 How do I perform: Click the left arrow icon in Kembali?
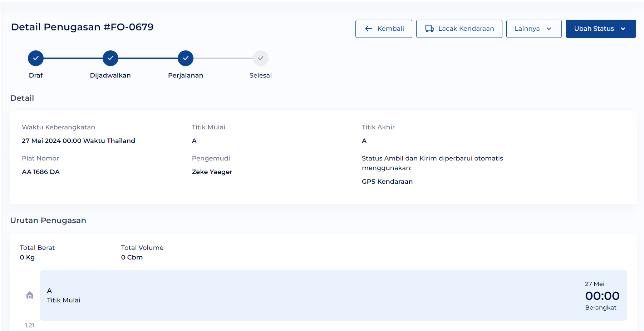(x=369, y=29)
